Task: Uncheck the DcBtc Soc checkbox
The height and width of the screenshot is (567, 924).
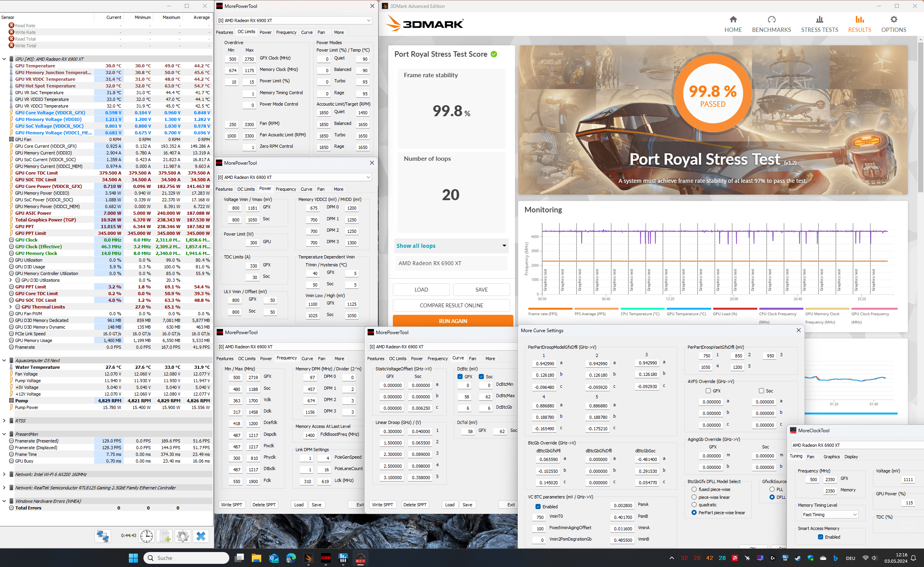Action: [x=482, y=377]
